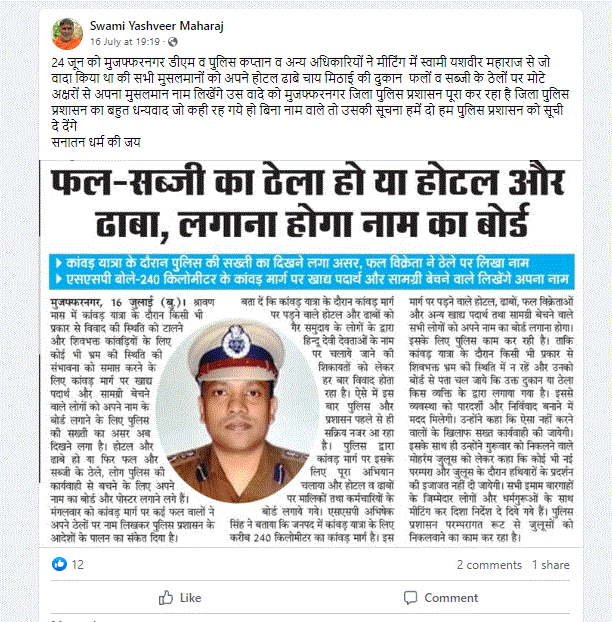Image resolution: width=612 pixels, height=622 pixels.
Task: Click the police officer photo in clipping
Action: [237, 411]
